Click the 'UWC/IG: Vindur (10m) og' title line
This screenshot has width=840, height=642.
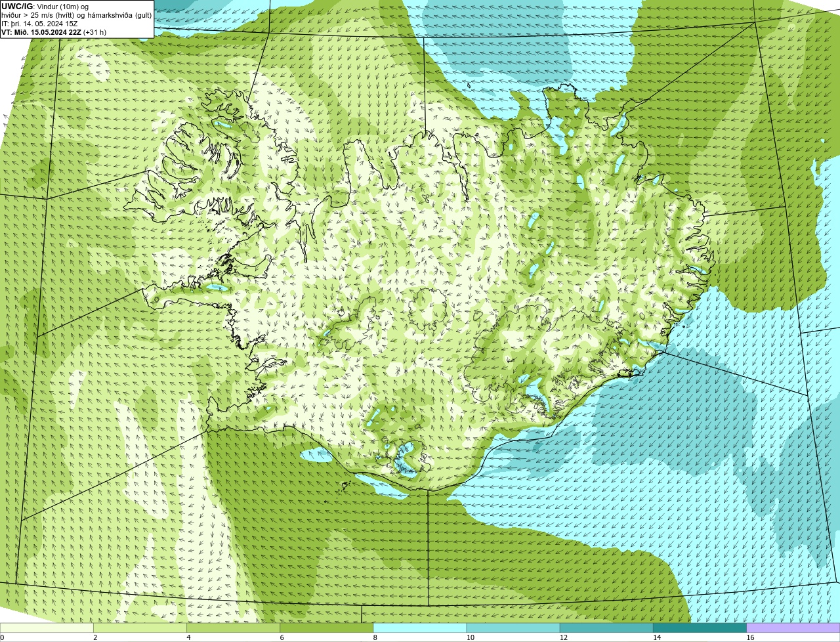point(45,7)
